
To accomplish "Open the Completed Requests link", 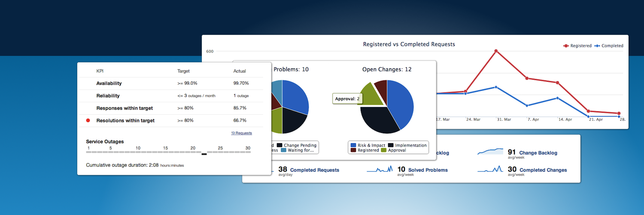I will pyautogui.click(x=315, y=170).
